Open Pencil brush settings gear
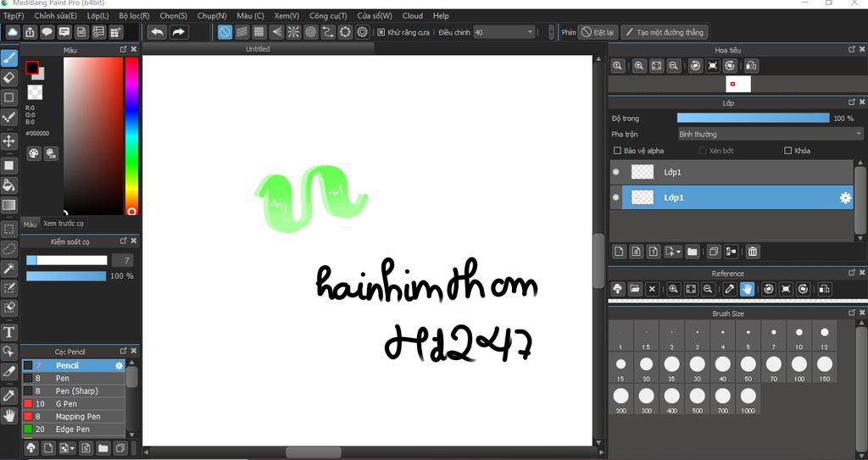Screen dimensions: 868x460 [119, 365]
